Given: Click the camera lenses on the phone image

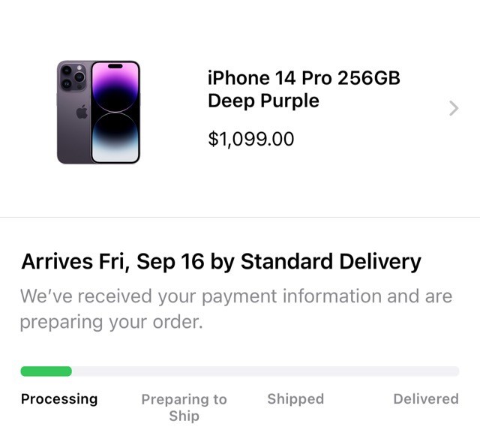Looking at the screenshot, I should coord(73,77).
